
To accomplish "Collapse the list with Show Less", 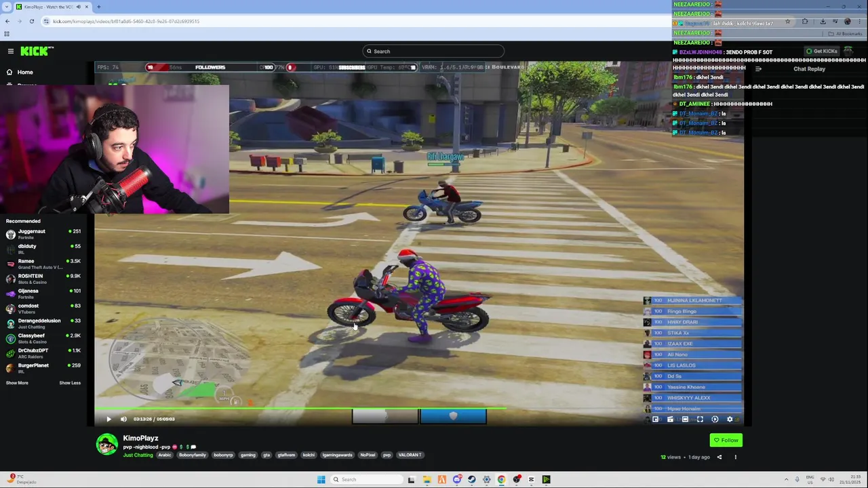I will (70, 383).
